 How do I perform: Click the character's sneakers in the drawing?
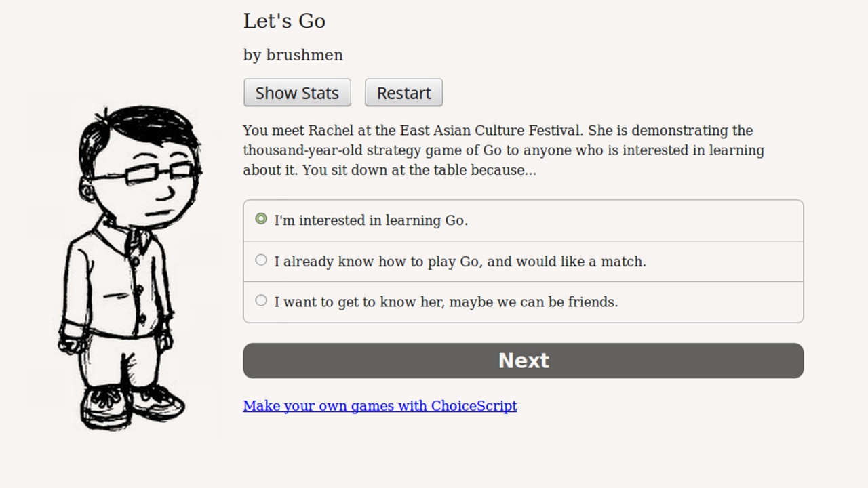click(x=132, y=405)
